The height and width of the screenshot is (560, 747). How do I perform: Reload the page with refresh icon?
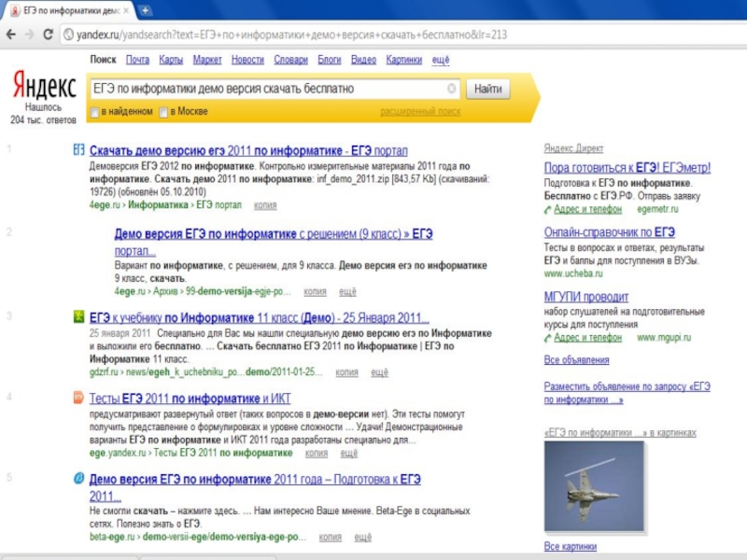49,35
